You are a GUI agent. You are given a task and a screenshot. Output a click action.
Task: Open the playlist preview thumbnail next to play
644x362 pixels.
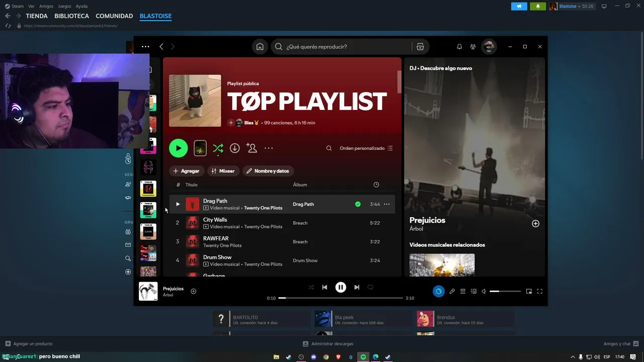click(x=200, y=148)
